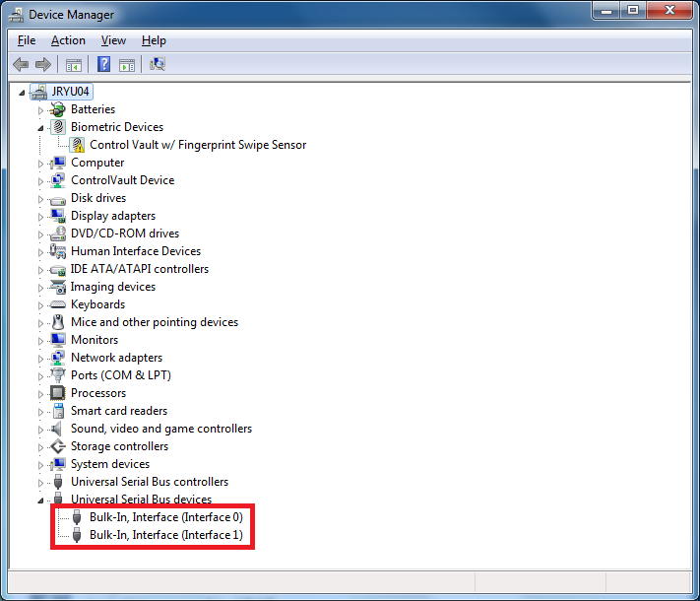The height and width of the screenshot is (601, 700).
Task: Click the USB plug icon for Interface 1
Action: coord(77,535)
